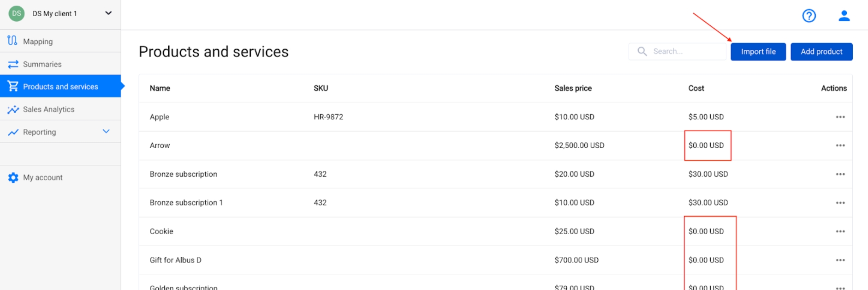The width and height of the screenshot is (868, 290).
Task: Select the Mapping icon in the sidebar
Action: tap(13, 41)
